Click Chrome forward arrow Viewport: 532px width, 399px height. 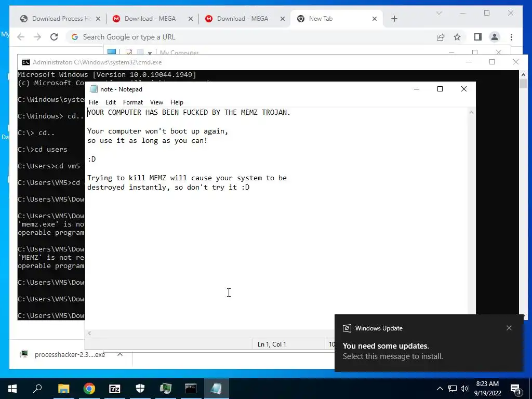[x=37, y=37]
